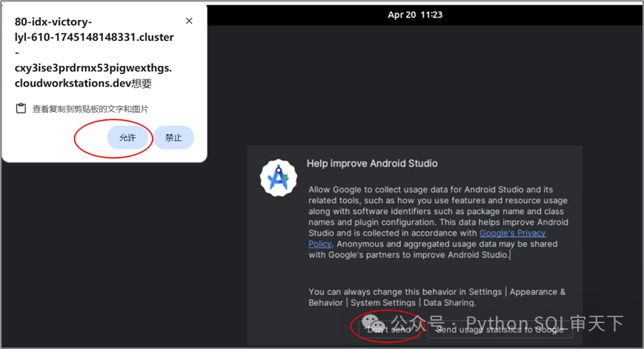
Task: Click the Android Studio logo icon
Action: click(279, 178)
